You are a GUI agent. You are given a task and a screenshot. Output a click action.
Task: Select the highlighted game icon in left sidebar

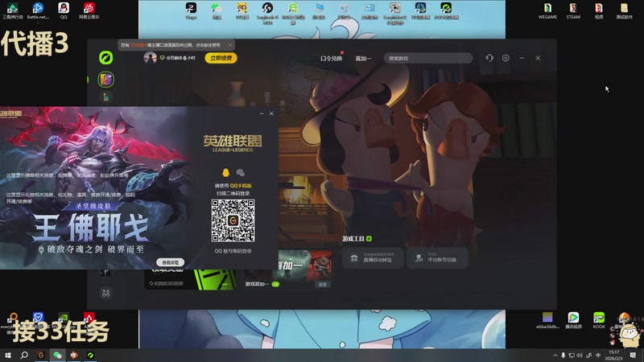[x=106, y=79]
